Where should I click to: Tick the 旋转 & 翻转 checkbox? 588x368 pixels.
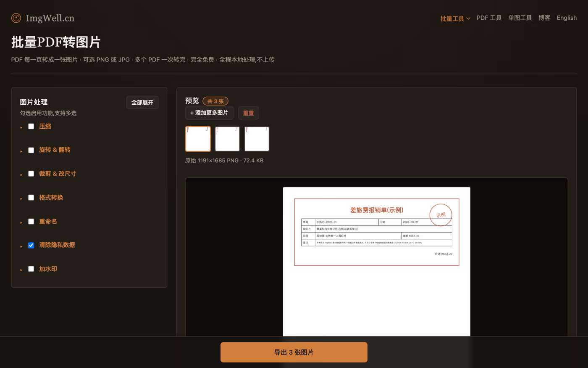pyautogui.click(x=31, y=150)
